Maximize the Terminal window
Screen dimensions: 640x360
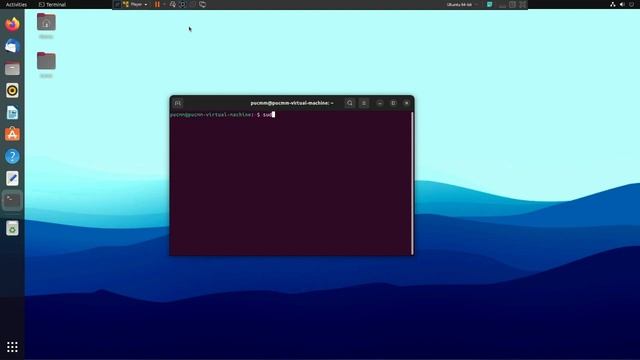tap(393, 103)
